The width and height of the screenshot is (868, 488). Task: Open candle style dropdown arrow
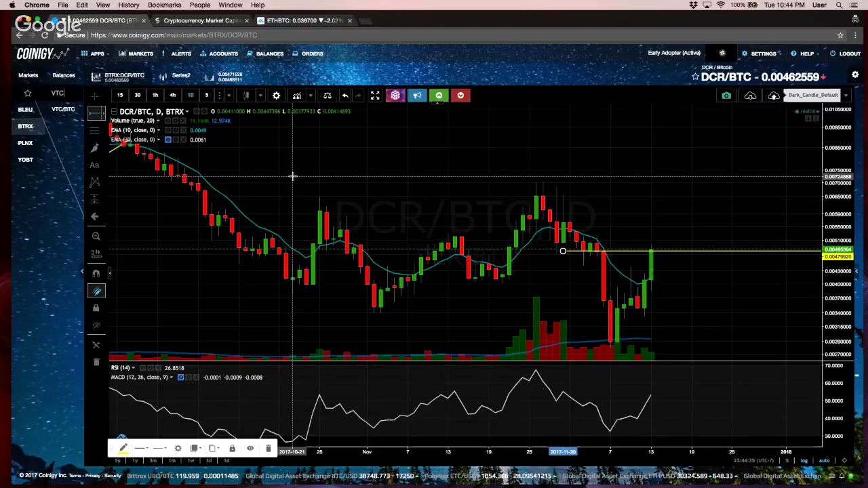click(x=260, y=96)
